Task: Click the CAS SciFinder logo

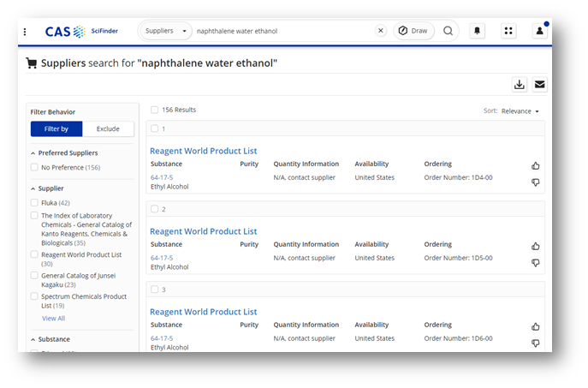Action: pos(81,32)
